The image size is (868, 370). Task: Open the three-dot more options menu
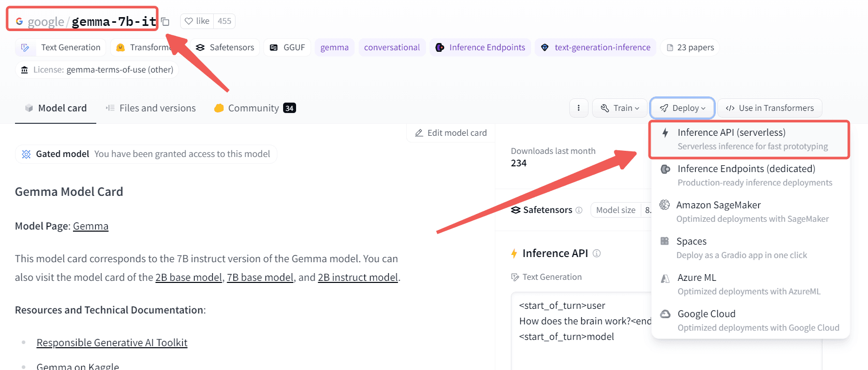578,108
